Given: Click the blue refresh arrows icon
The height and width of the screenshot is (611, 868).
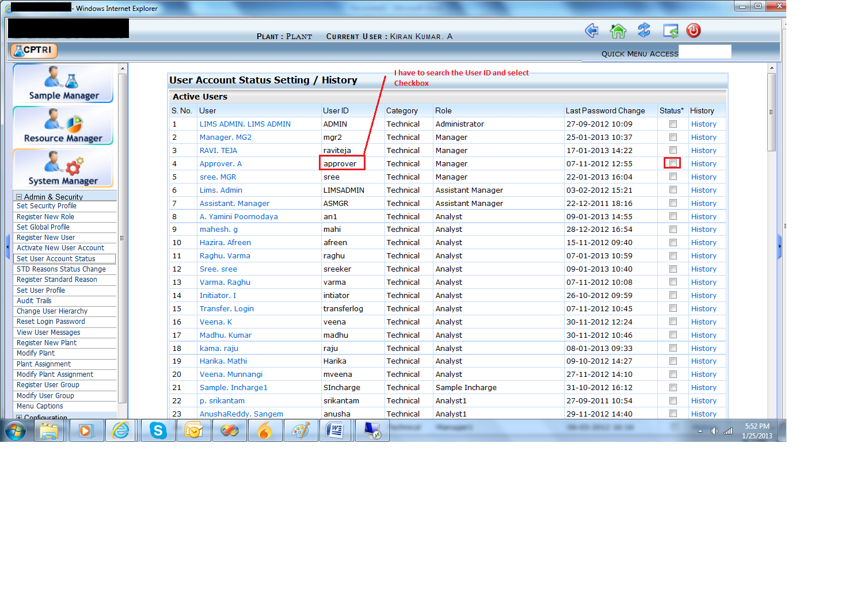Looking at the screenshot, I should [644, 30].
